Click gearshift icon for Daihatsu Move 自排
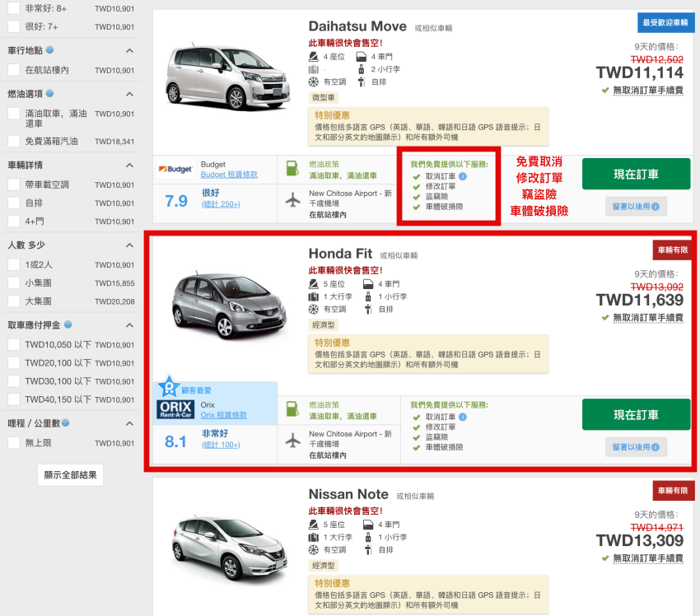 [362, 82]
